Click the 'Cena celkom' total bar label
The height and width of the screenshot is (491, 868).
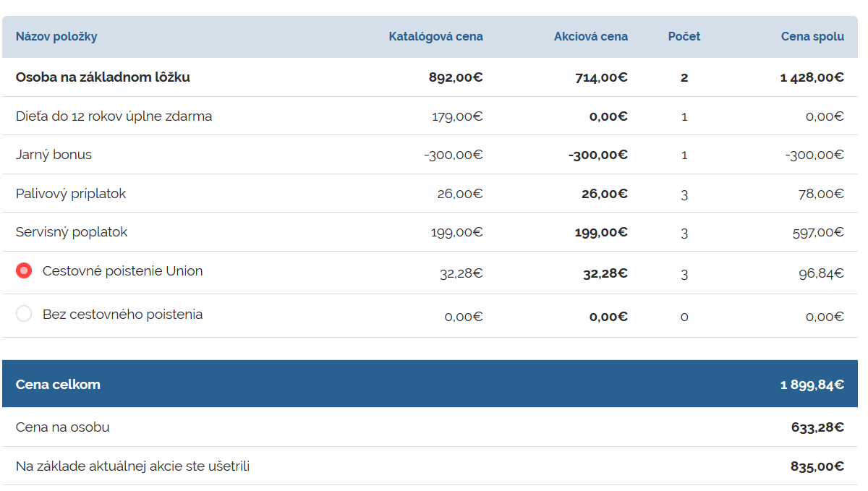(x=58, y=385)
